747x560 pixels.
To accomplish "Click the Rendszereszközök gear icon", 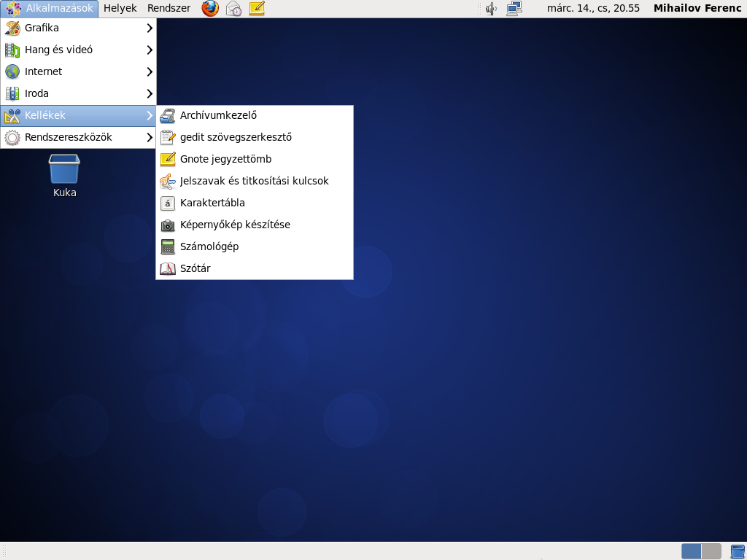I will pos(12,138).
